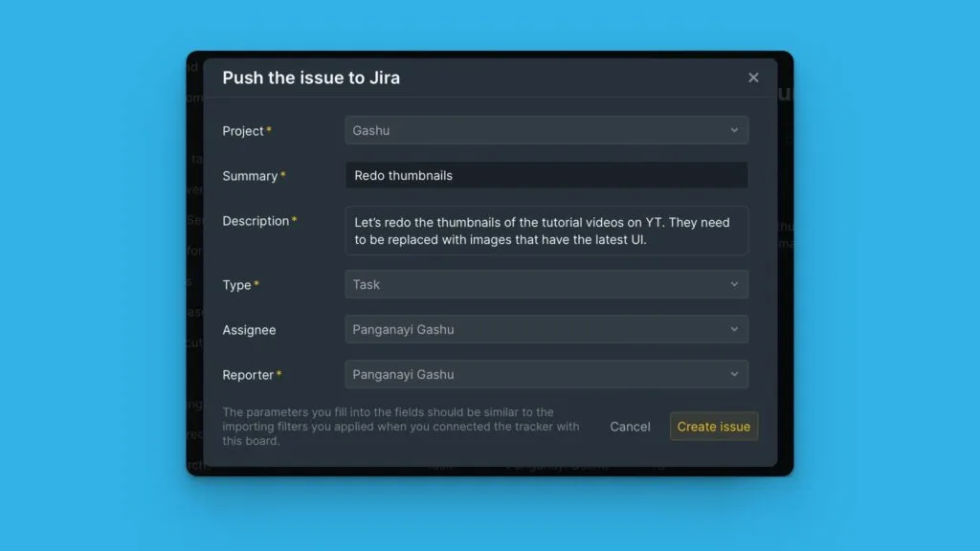Open the Type dropdown set to Task

(x=536, y=284)
